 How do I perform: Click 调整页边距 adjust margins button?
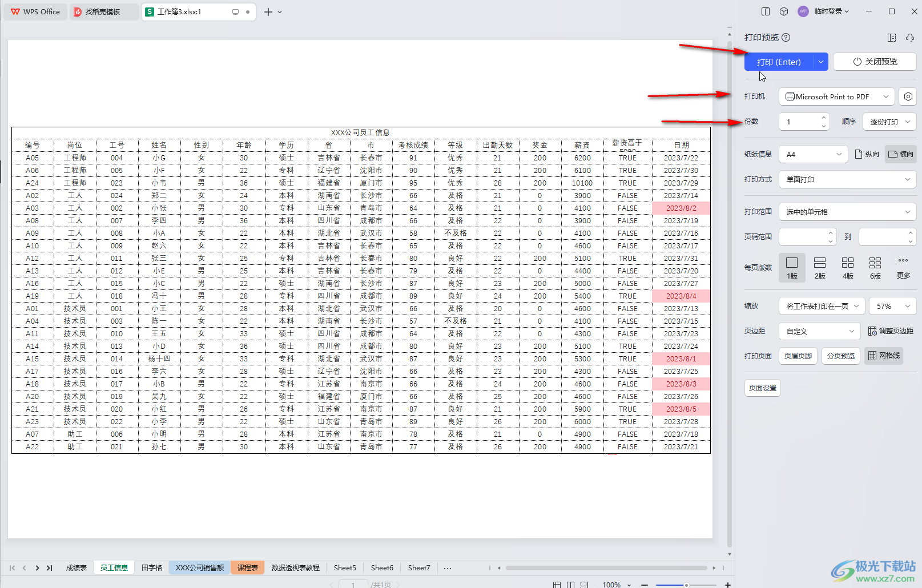click(891, 331)
